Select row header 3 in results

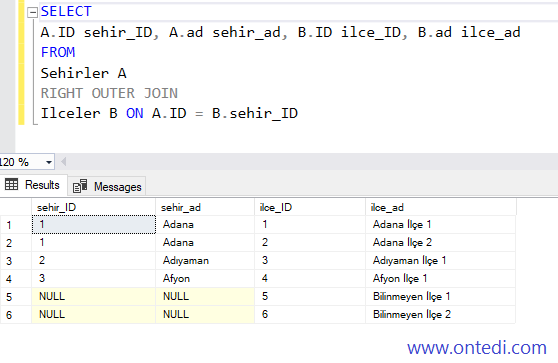tap(16, 261)
